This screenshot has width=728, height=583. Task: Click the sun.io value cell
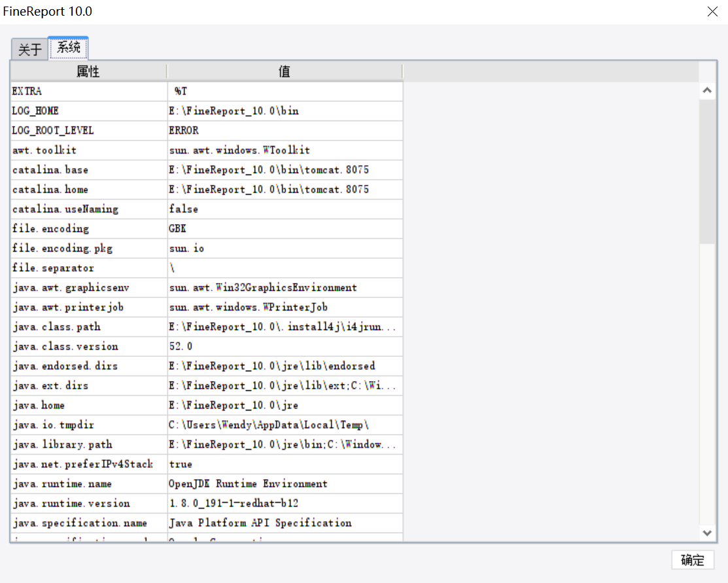pos(285,248)
